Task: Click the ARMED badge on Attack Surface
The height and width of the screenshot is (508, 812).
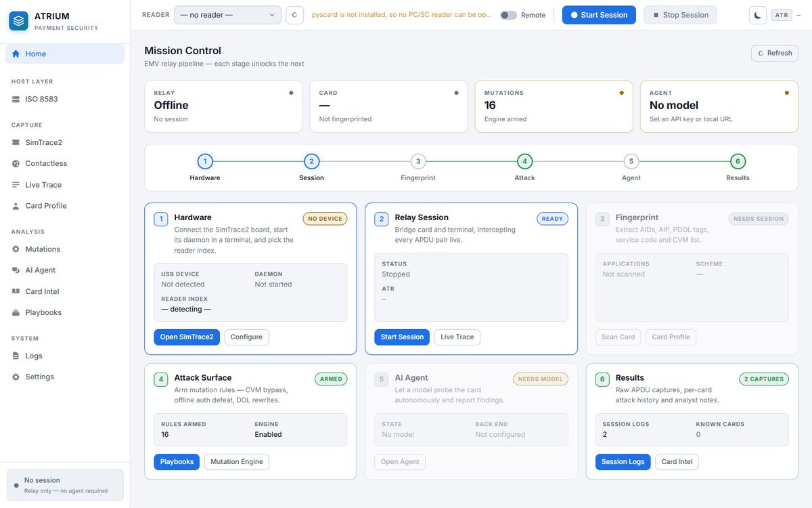Action: click(331, 379)
